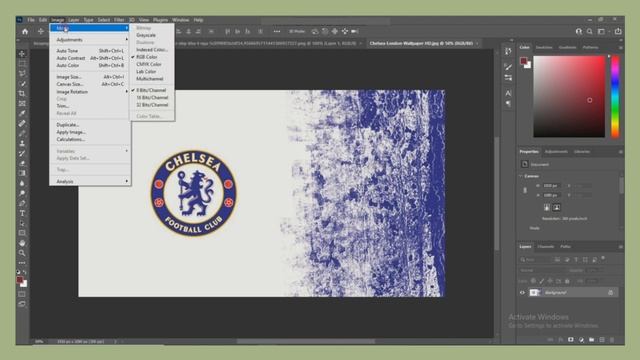Select the Crop tool
Screen dimensions: 640x360
(22, 93)
